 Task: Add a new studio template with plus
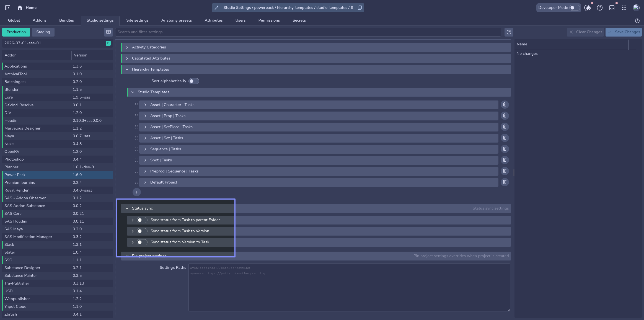tap(137, 192)
